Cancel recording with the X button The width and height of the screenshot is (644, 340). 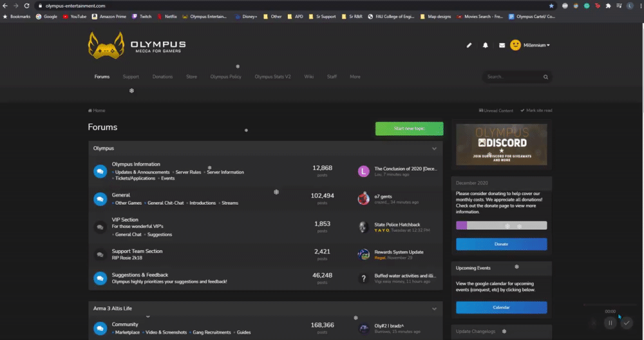tap(594, 323)
